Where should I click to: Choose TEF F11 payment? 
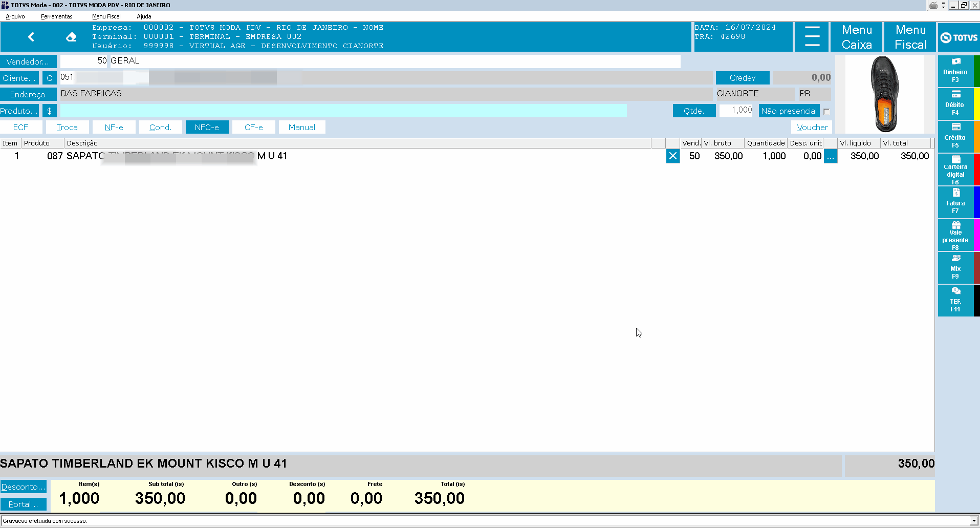pyautogui.click(x=955, y=300)
